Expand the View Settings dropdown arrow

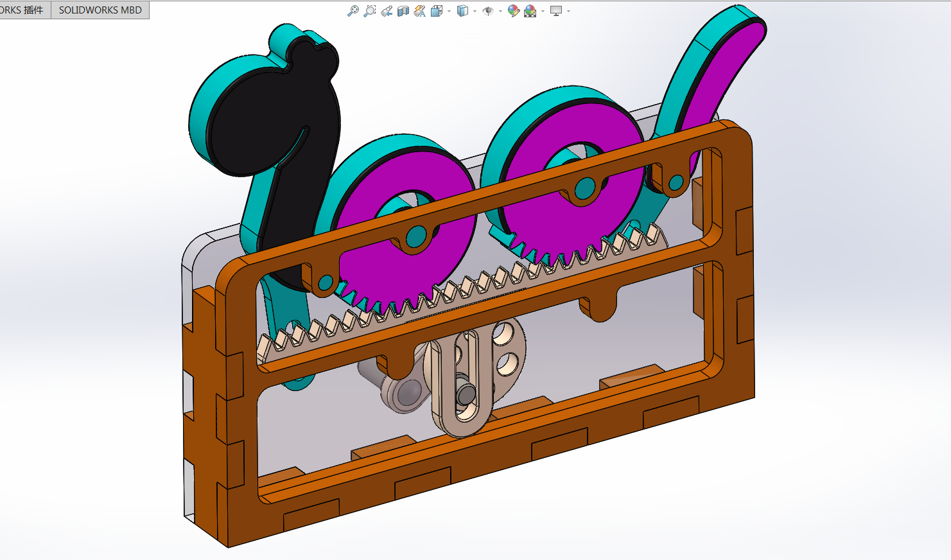click(x=568, y=11)
